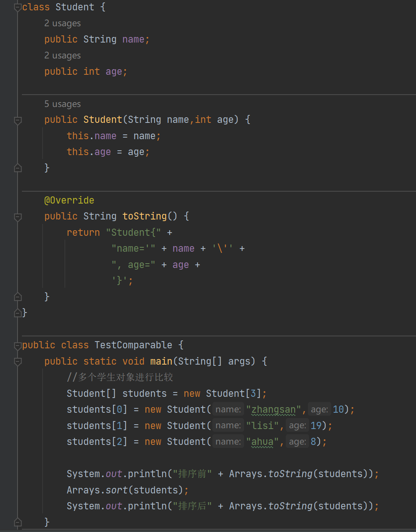Image resolution: width=416 pixels, height=532 pixels.
Task: Click the fold end marker of the Student constructor
Action: (18, 168)
